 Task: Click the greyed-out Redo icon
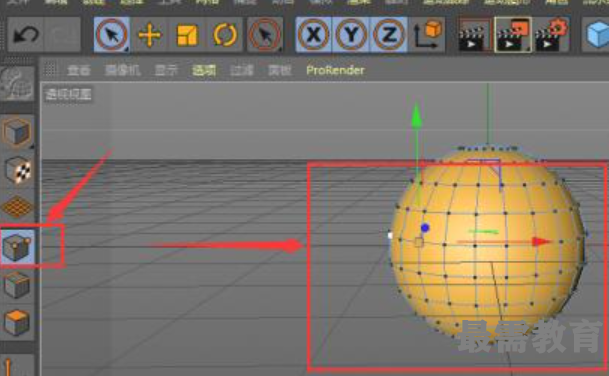click(62, 35)
